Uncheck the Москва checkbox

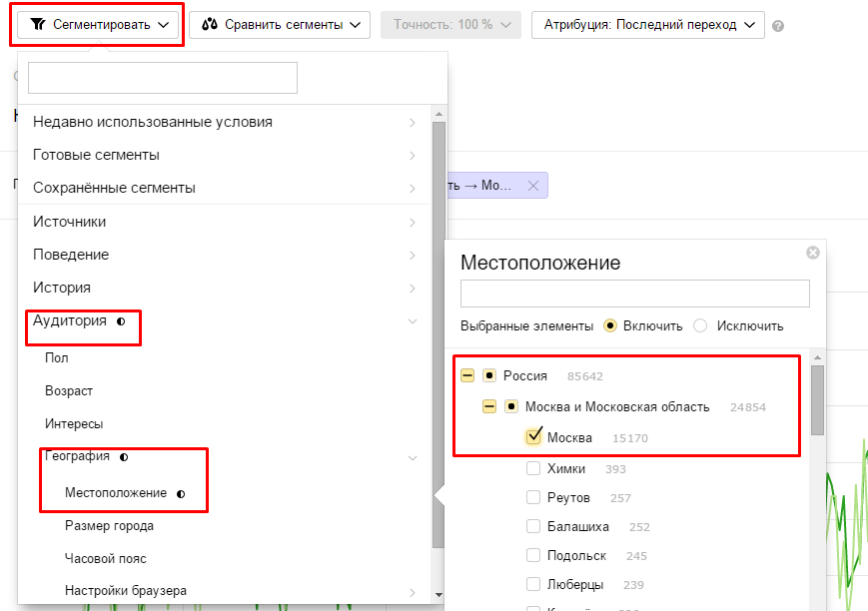pyautogui.click(x=533, y=436)
